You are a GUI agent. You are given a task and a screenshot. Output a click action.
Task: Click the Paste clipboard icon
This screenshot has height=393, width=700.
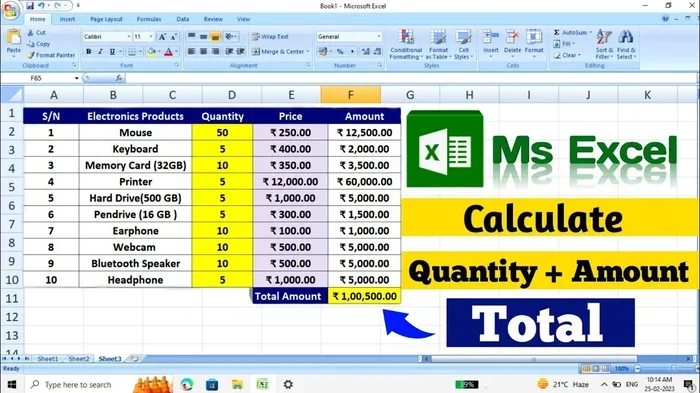[x=13, y=38]
